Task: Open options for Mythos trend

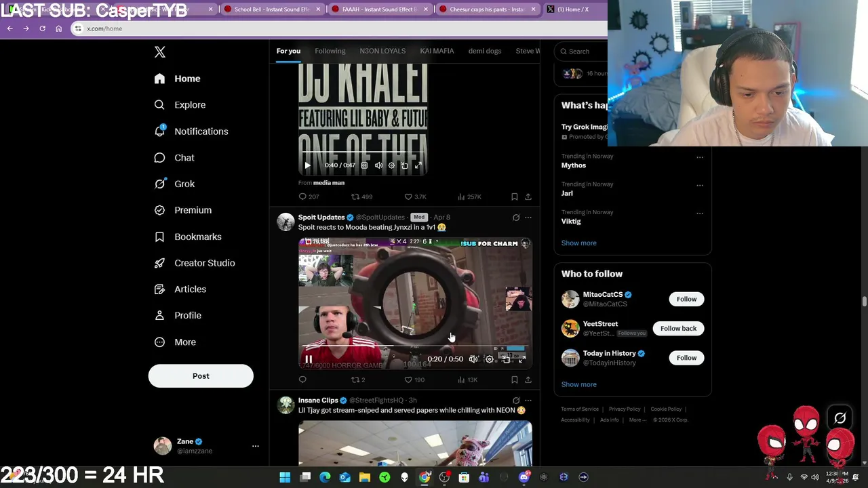Action: (700, 157)
